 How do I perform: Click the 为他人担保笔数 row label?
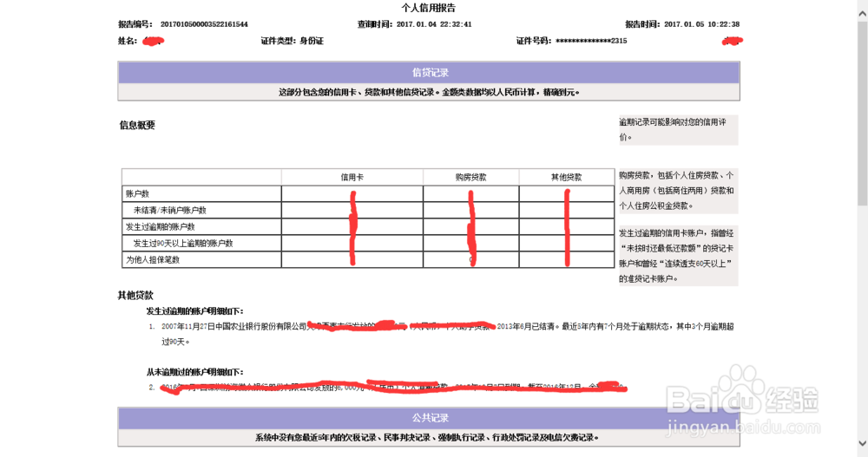153,259
